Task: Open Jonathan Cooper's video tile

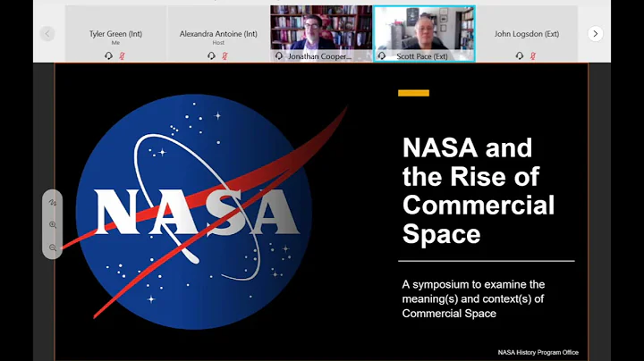Action: click(x=321, y=34)
